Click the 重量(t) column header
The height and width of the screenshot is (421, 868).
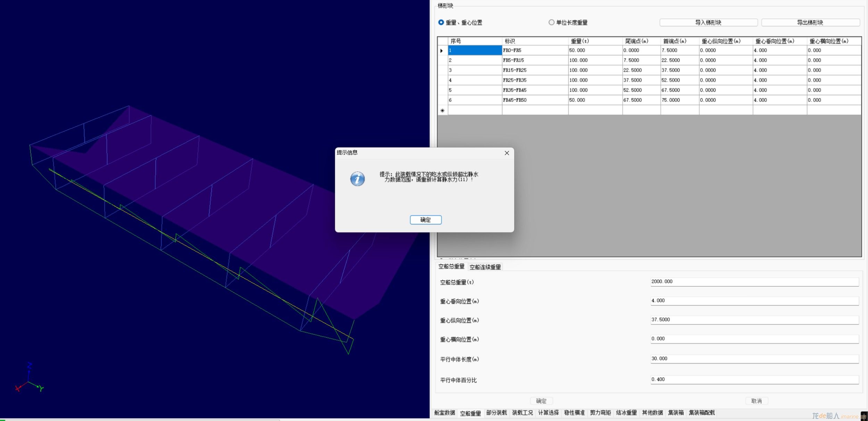coord(595,41)
